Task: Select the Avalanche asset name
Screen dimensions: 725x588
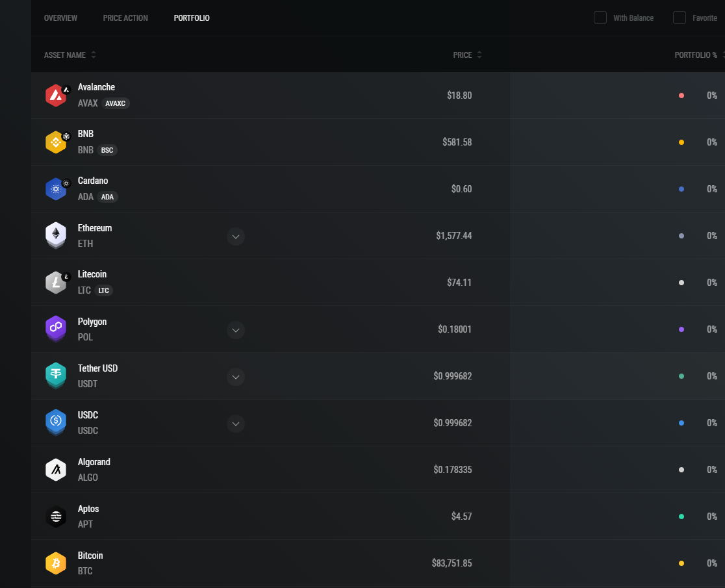Action: pyautogui.click(x=96, y=87)
